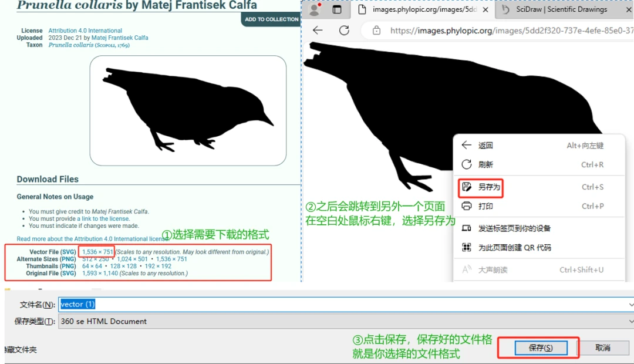Click the file name input field

click(342, 305)
